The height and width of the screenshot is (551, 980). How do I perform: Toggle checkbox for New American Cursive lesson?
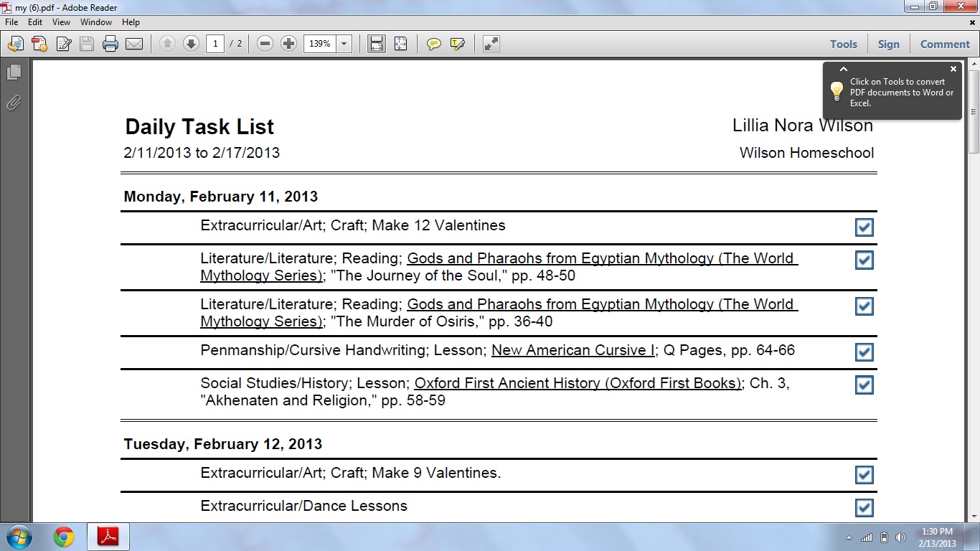pos(864,352)
